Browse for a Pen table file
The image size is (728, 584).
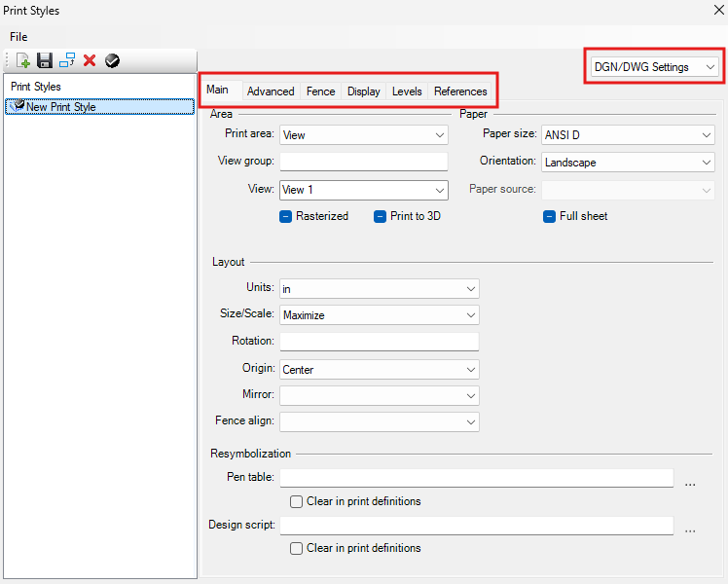[690, 483]
